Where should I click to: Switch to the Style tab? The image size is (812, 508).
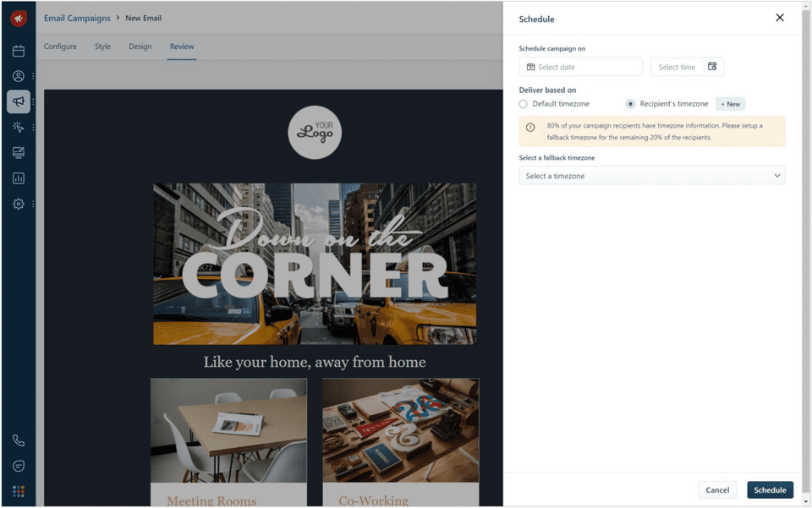[x=102, y=46]
